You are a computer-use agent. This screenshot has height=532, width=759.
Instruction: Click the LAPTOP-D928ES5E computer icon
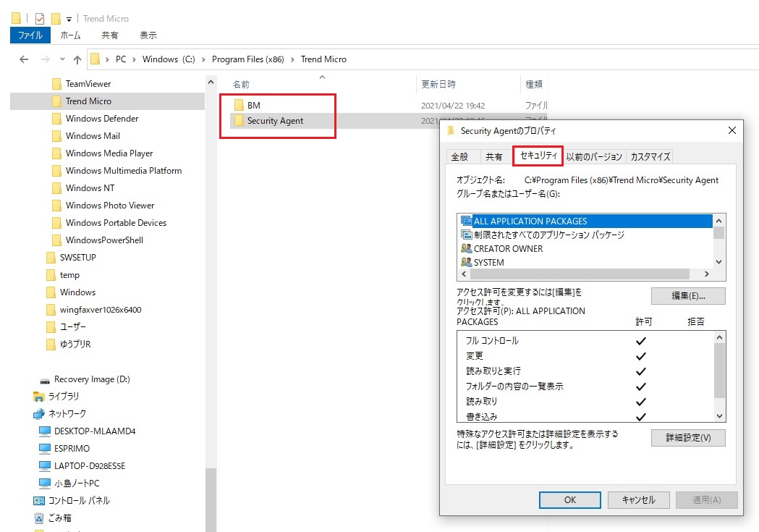point(45,466)
